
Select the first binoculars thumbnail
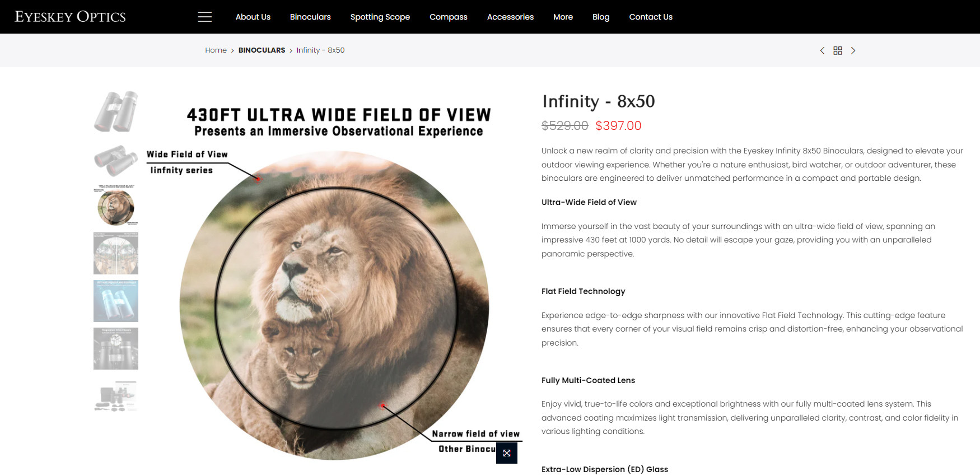(116, 111)
